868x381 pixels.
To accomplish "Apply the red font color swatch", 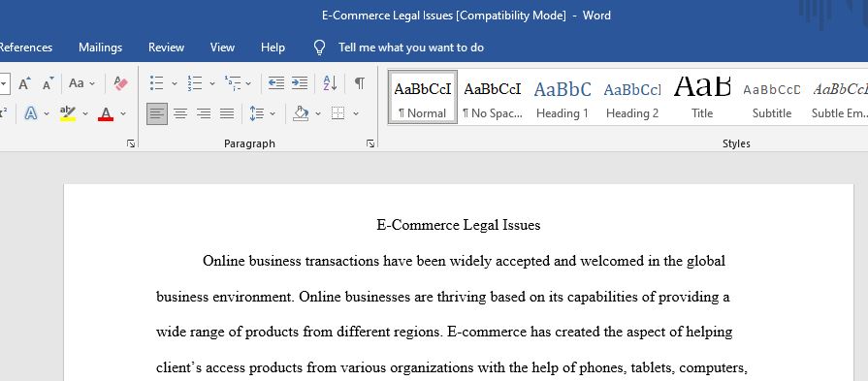I will click(106, 113).
